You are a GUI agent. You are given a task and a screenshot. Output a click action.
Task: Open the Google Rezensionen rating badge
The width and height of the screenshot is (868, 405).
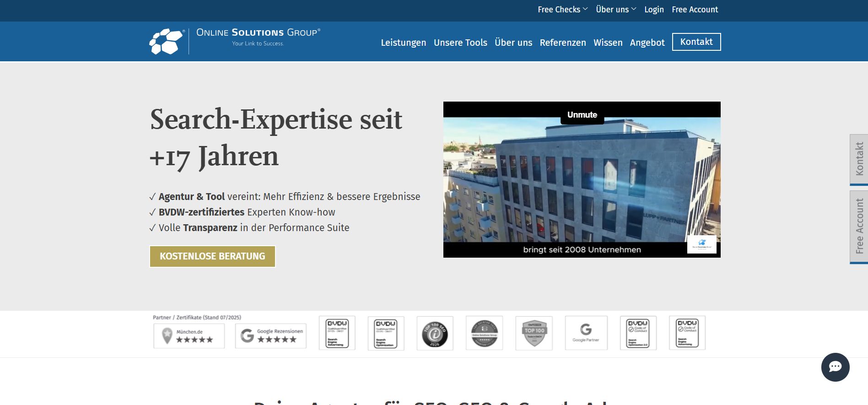pyautogui.click(x=271, y=336)
